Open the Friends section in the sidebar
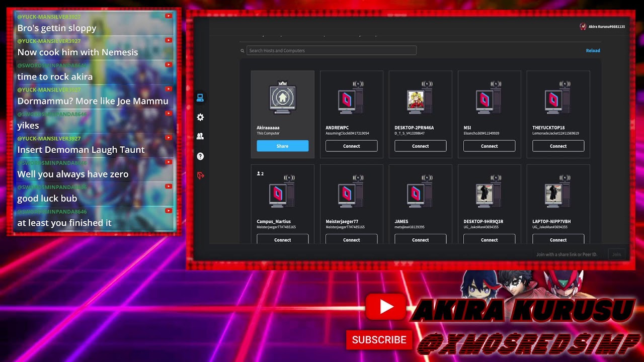The height and width of the screenshot is (362, 644). pos(200,136)
